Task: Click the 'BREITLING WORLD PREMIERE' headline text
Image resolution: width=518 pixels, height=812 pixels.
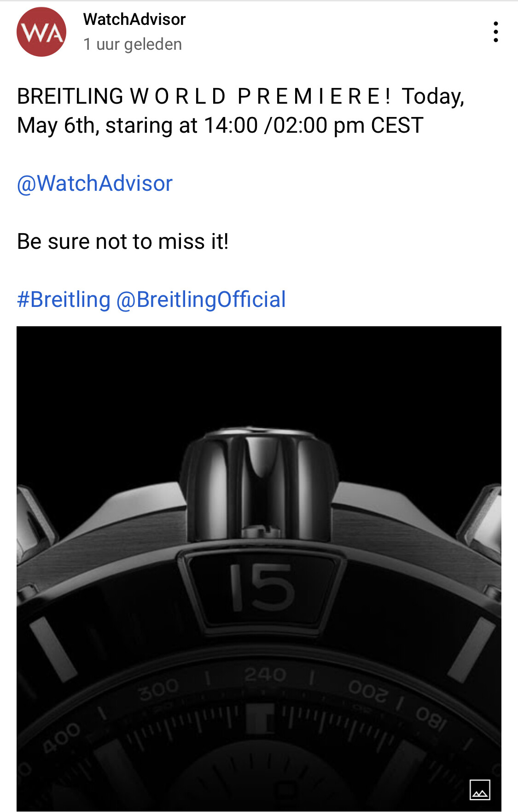Action: pos(204,96)
